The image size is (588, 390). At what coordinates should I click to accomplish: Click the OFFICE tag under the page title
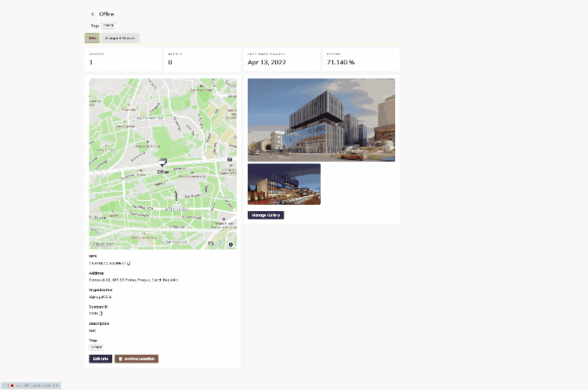[x=109, y=26]
